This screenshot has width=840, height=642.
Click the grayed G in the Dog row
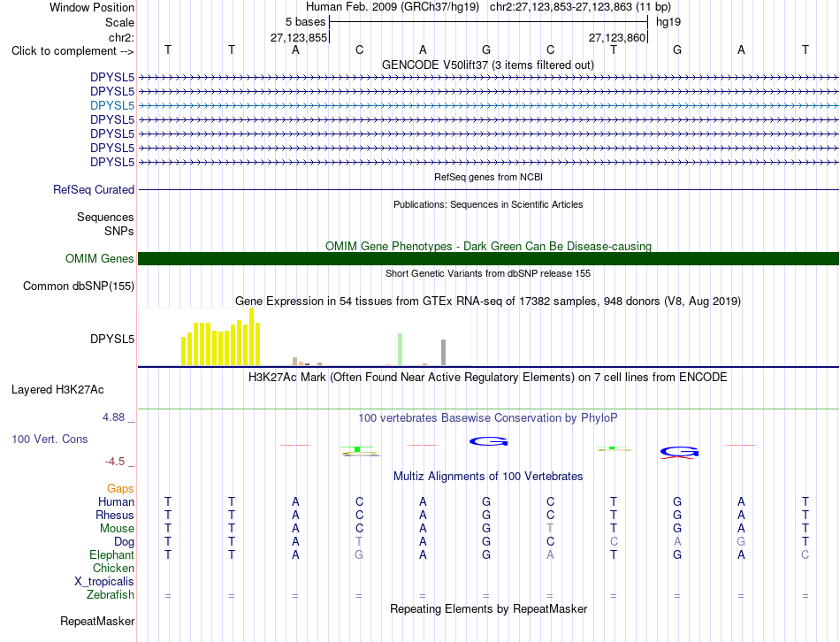(x=742, y=542)
